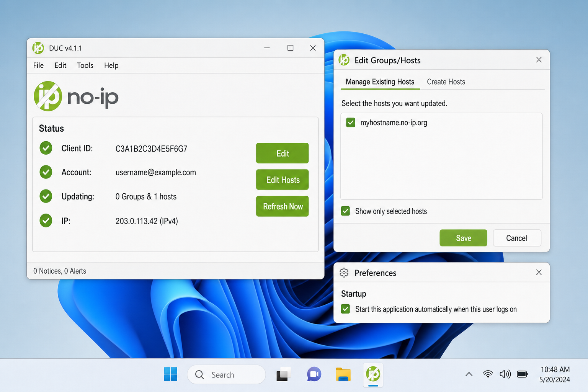Screen dimensions: 588x392
Task: Close the Edit Groups/Hosts dialog
Action: point(539,60)
